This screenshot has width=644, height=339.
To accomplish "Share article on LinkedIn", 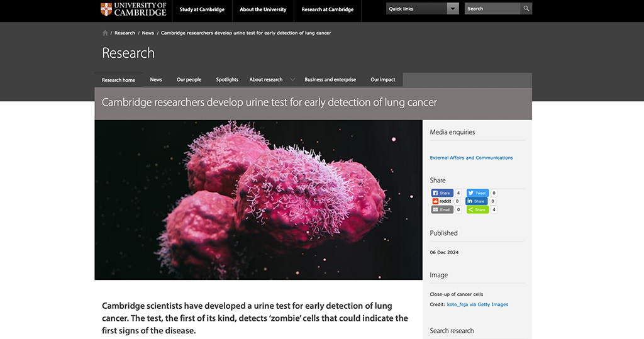I will 477,201.
